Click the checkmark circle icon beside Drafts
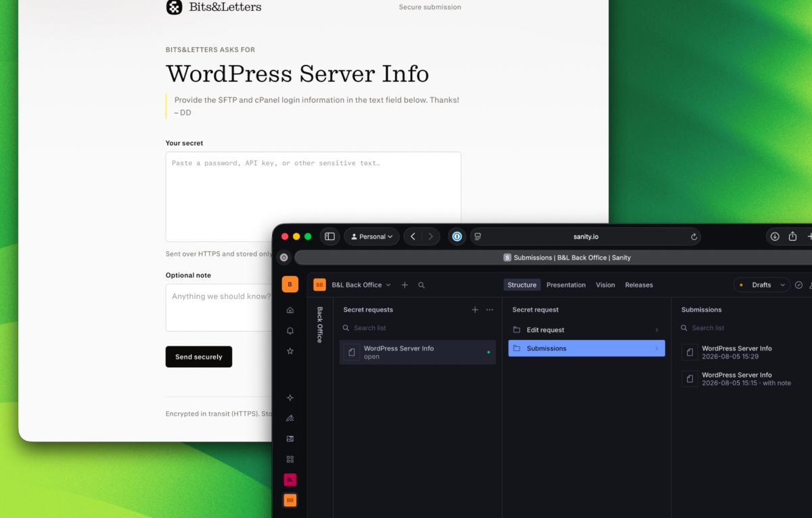 tap(798, 285)
